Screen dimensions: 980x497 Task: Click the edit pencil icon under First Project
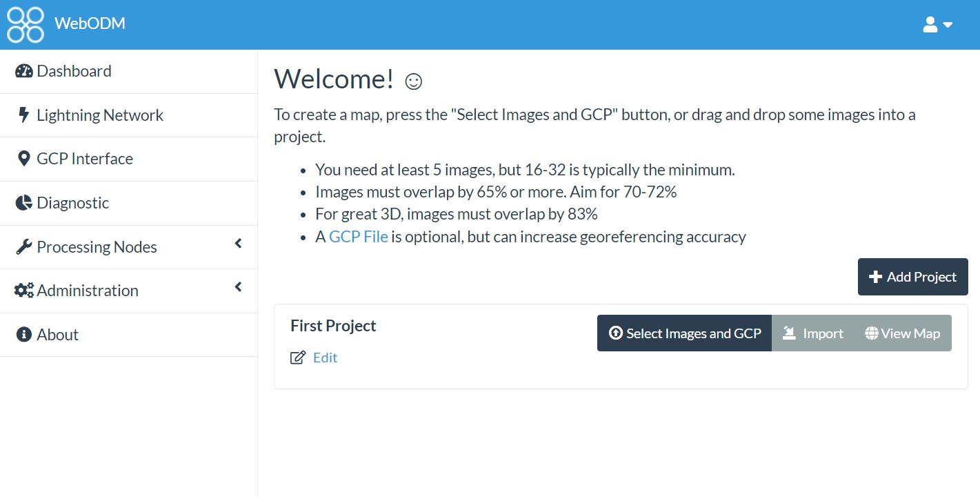point(298,358)
